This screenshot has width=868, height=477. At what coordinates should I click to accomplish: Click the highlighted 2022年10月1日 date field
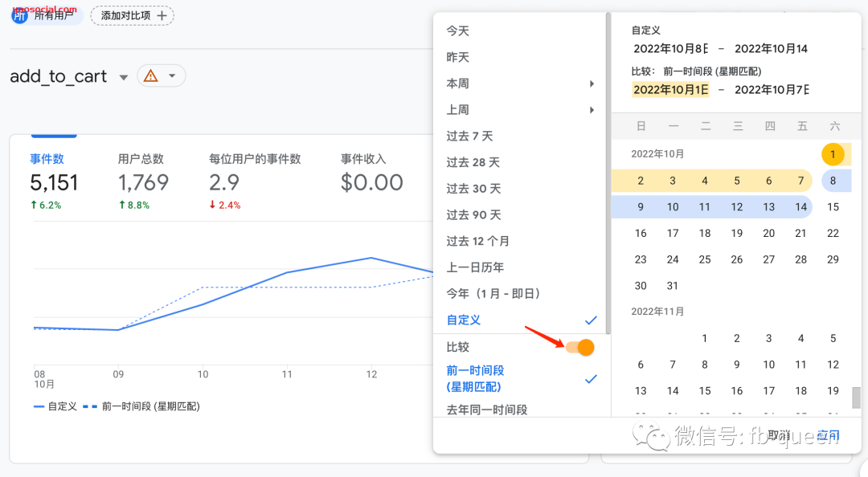(670, 90)
